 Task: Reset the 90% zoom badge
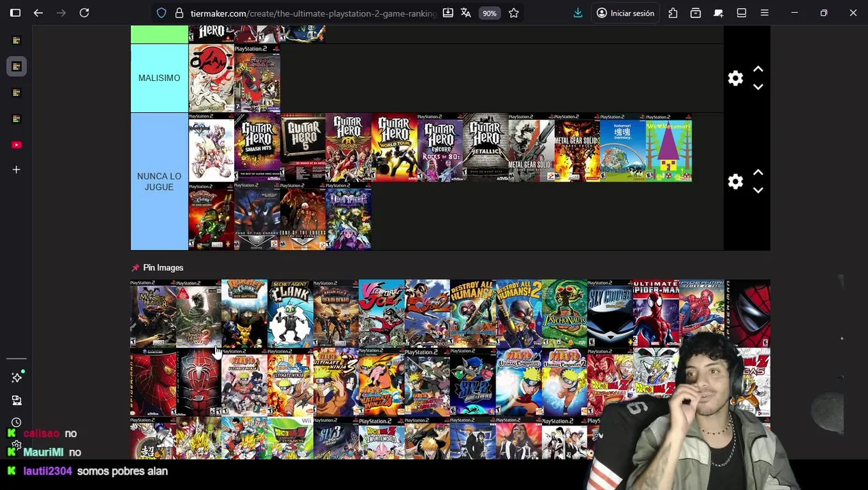click(489, 13)
